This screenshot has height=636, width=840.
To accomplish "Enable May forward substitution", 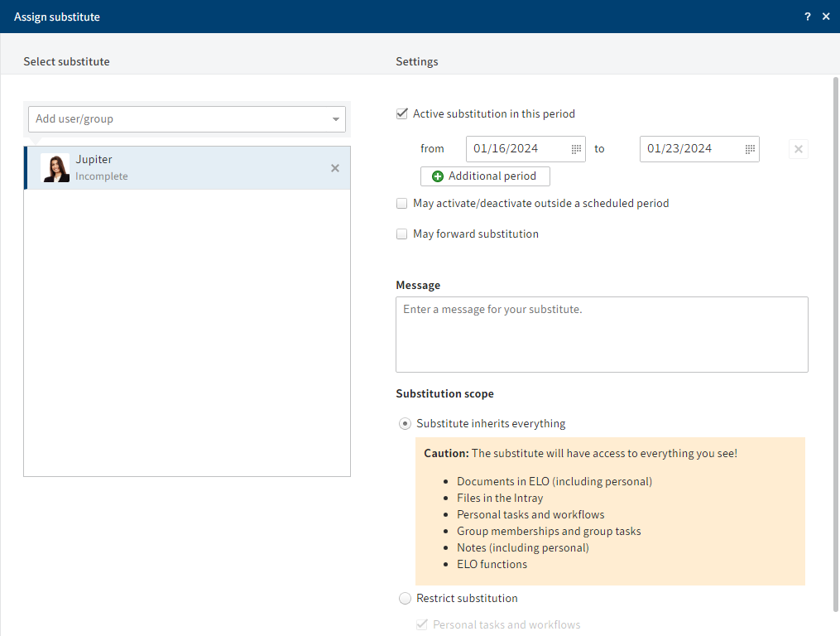I will (402, 234).
